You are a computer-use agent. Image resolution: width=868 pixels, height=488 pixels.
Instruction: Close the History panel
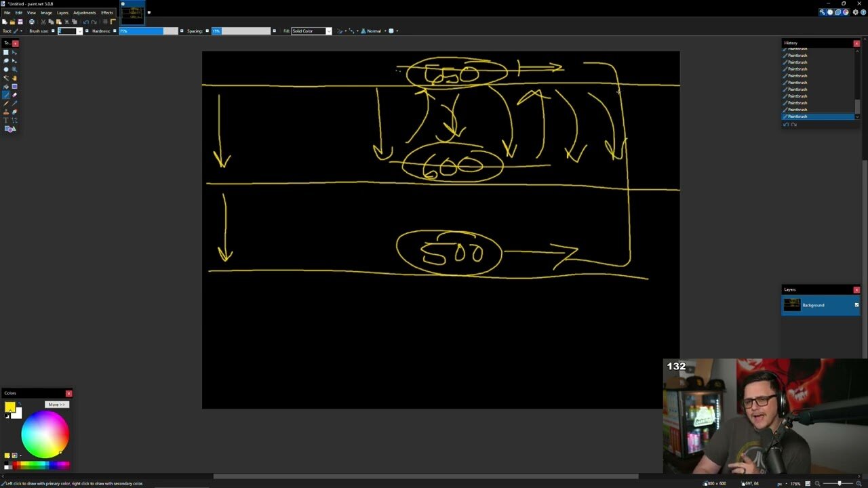(x=856, y=43)
